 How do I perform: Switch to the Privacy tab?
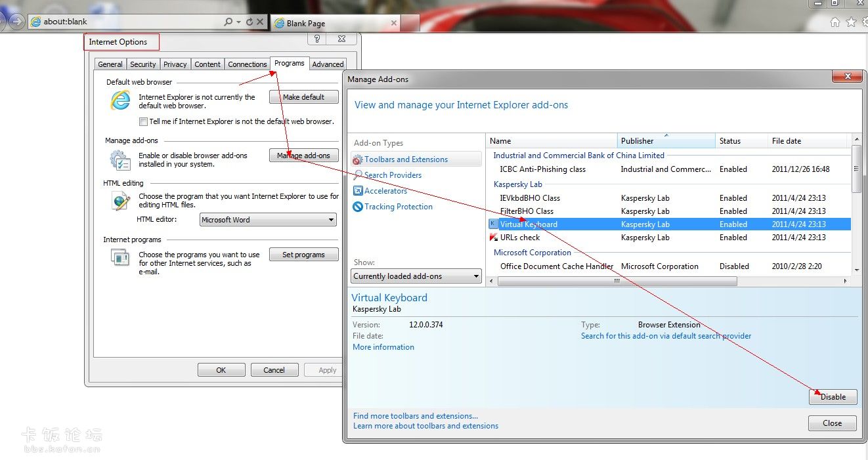[175, 64]
